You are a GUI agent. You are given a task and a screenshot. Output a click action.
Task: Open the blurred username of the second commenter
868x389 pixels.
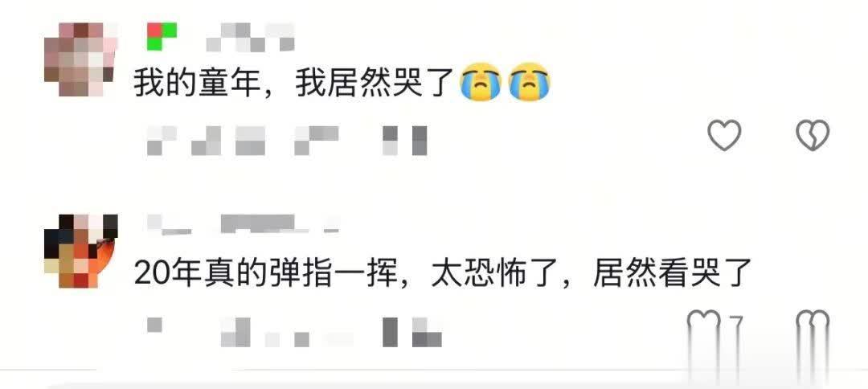pos(244,223)
